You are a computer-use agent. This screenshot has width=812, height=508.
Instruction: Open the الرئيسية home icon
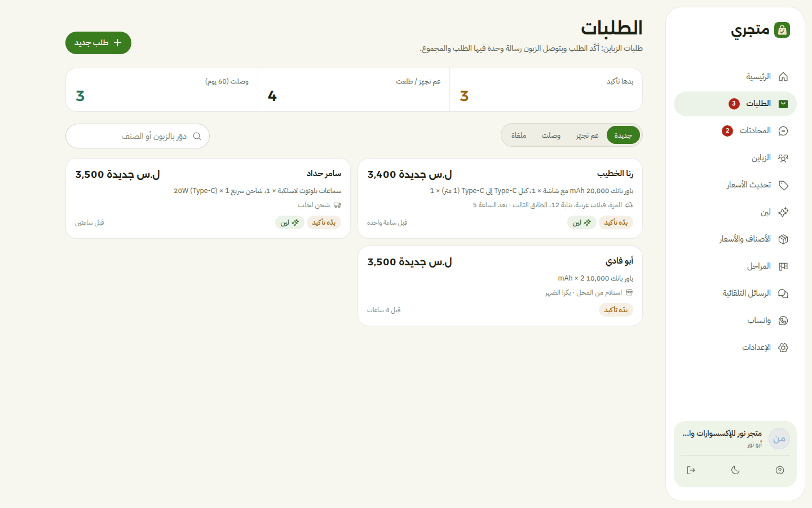(783, 77)
